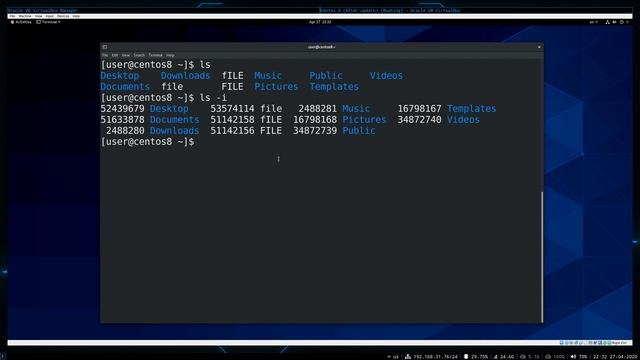Image resolution: width=640 pixels, height=360 pixels.
Task: Click inode number 34872739
Action: point(315,131)
